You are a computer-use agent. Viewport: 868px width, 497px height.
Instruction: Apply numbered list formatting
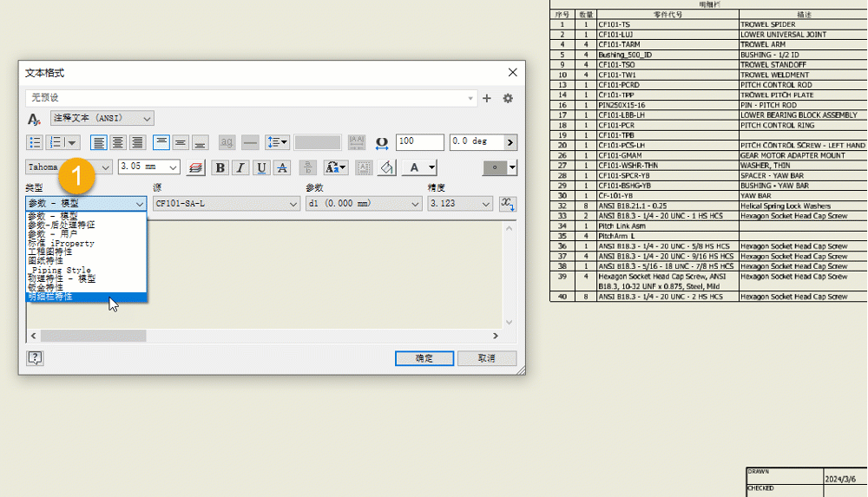coord(56,142)
